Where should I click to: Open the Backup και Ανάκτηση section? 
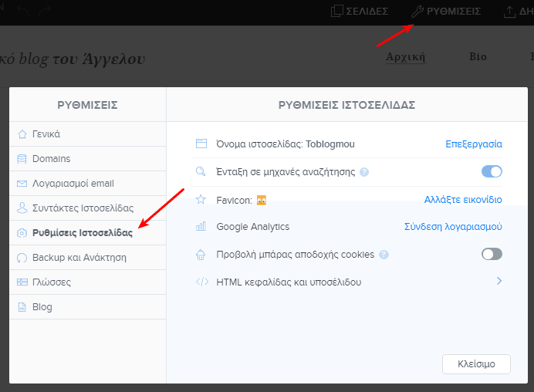click(88, 258)
